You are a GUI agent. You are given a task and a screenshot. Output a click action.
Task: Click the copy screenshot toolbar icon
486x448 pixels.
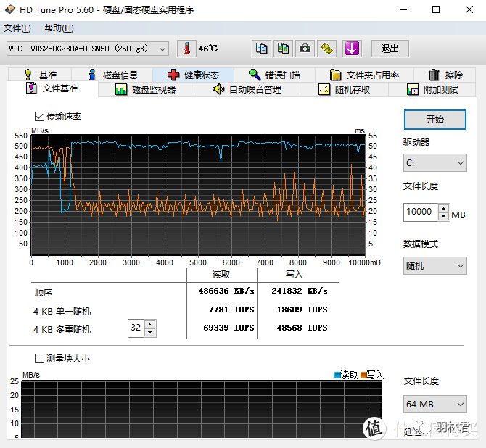tap(284, 49)
